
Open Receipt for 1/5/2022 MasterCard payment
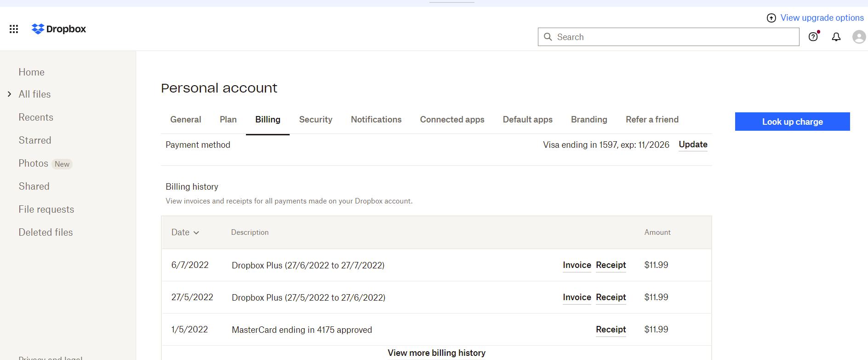(x=611, y=330)
